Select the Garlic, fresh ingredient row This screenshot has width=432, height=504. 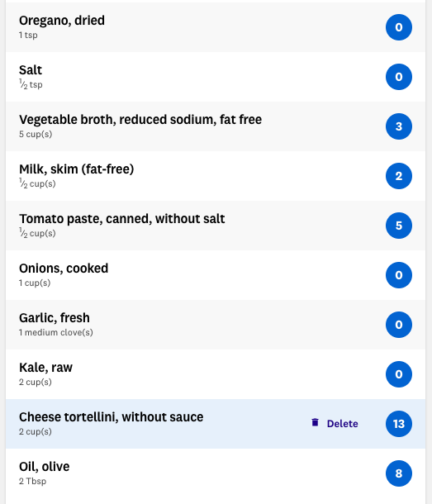216,325
